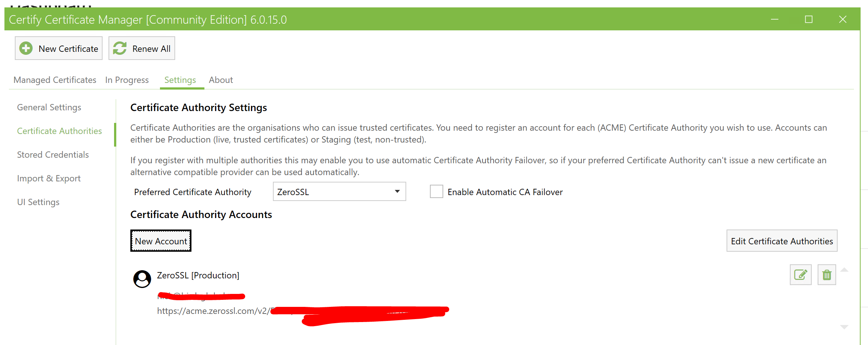Delete the ZeroSSL account with trash icon
The image size is (868, 345).
click(x=827, y=275)
